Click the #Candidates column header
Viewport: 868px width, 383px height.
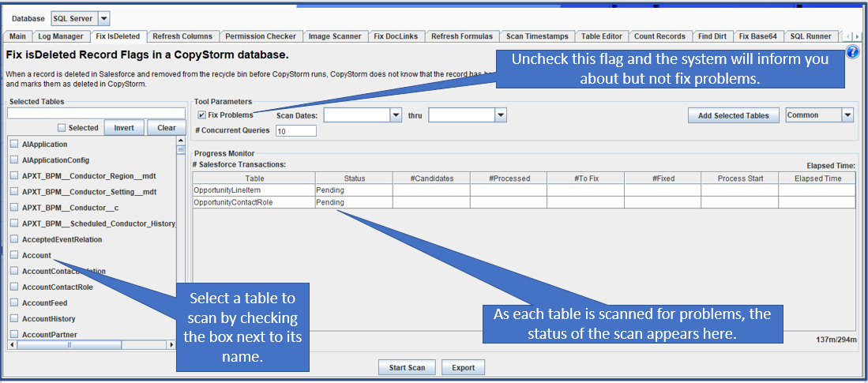[432, 178]
